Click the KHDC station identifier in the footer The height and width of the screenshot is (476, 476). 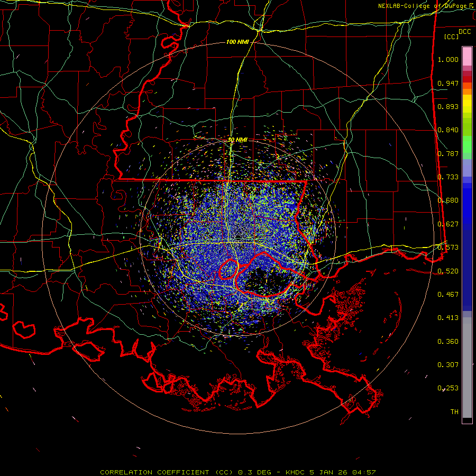[296, 472]
